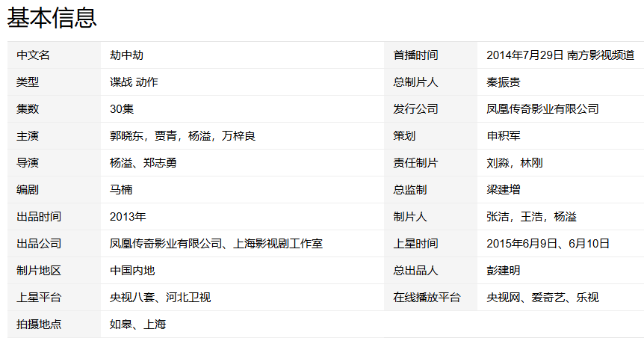The height and width of the screenshot is (338, 644).
Task: Select the 集数 label
Action: tap(28, 109)
